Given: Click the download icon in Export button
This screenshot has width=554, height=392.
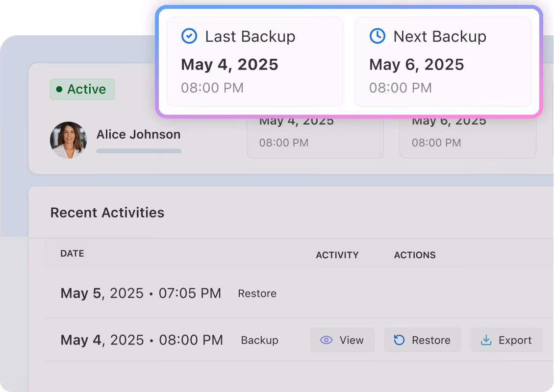Looking at the screenshot, I should 486,340.
